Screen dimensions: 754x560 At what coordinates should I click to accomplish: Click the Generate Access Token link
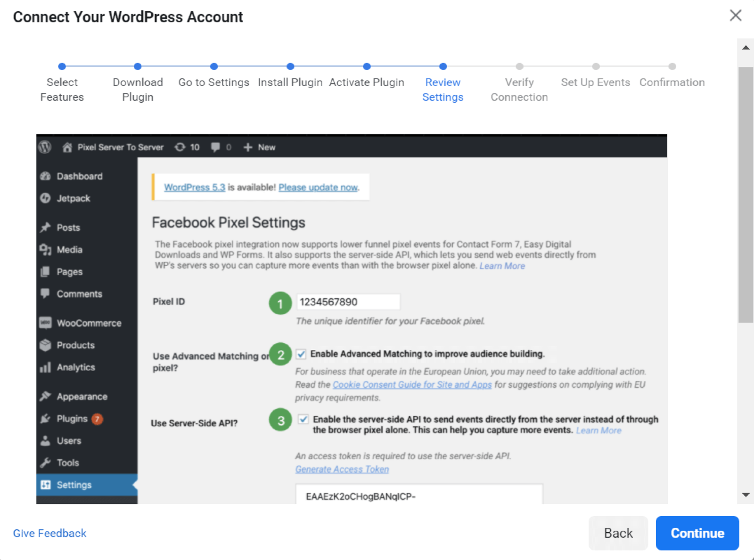[x=342, y=469]
